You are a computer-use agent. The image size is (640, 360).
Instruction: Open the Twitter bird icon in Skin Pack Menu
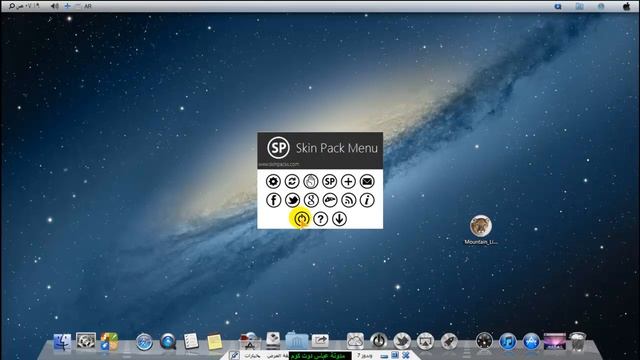point(292,200)
